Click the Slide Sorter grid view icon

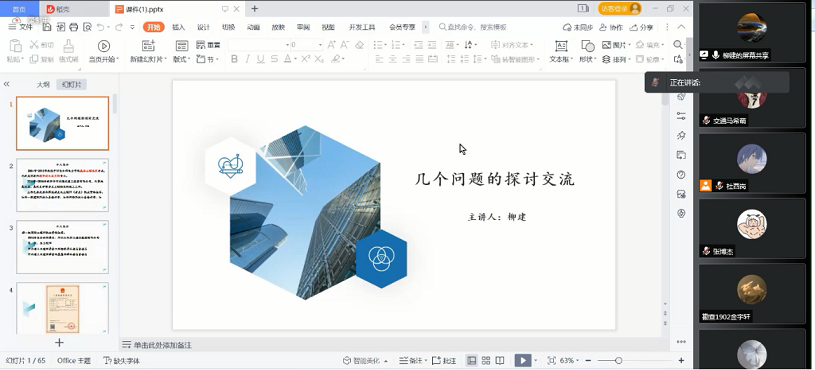coord(486,361)
